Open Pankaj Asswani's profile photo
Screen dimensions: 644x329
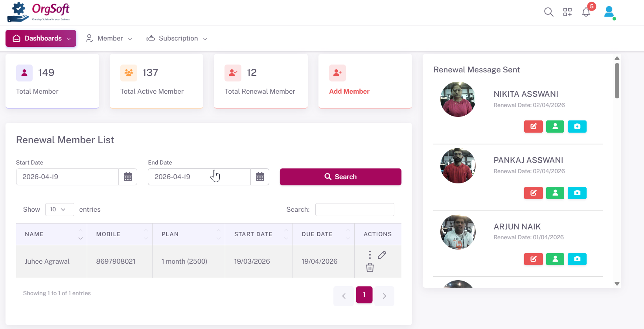[458, 166]
